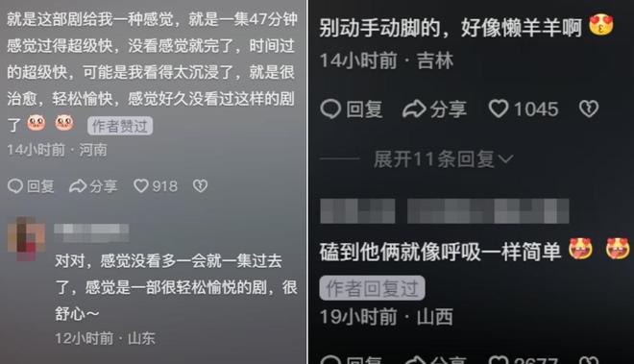Viewport: 634px width, 364px height.
Task: Open blurred username above 对对 reply
Action: pyautogui.click(x=91, y=232)
